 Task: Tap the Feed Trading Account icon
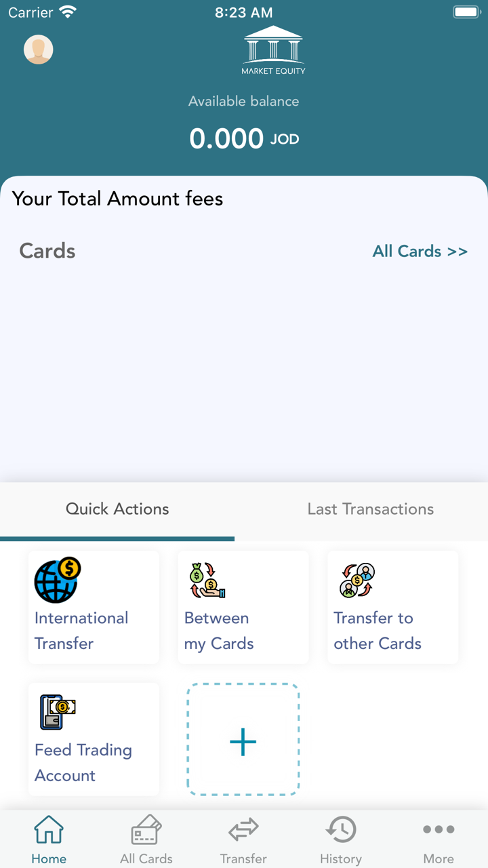click(x=57, y=712)
